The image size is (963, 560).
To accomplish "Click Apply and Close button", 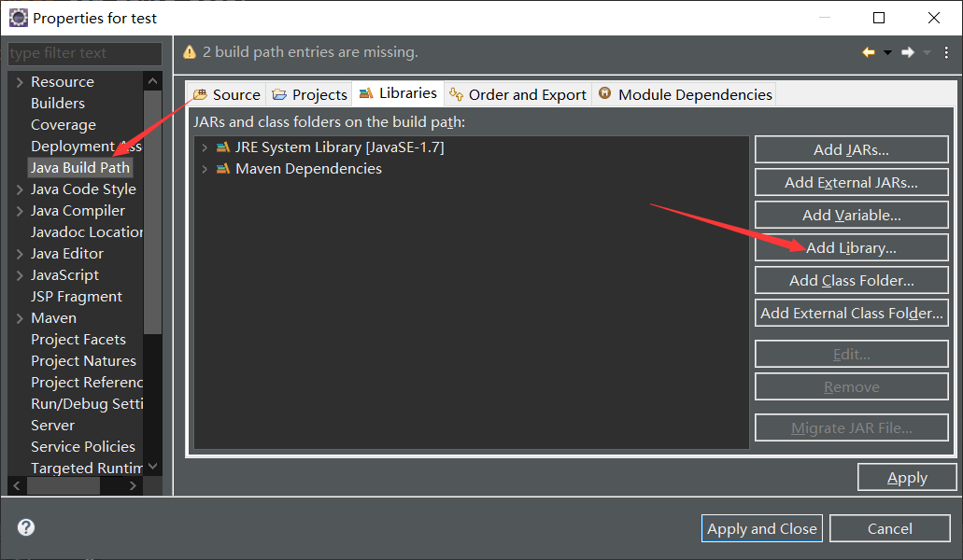I will coord(762,528).
